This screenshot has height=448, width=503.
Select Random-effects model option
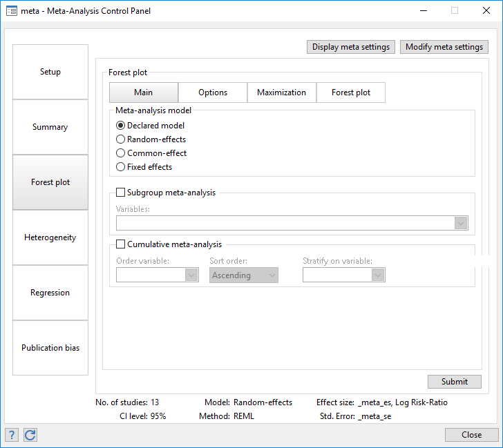pos(121,139)
